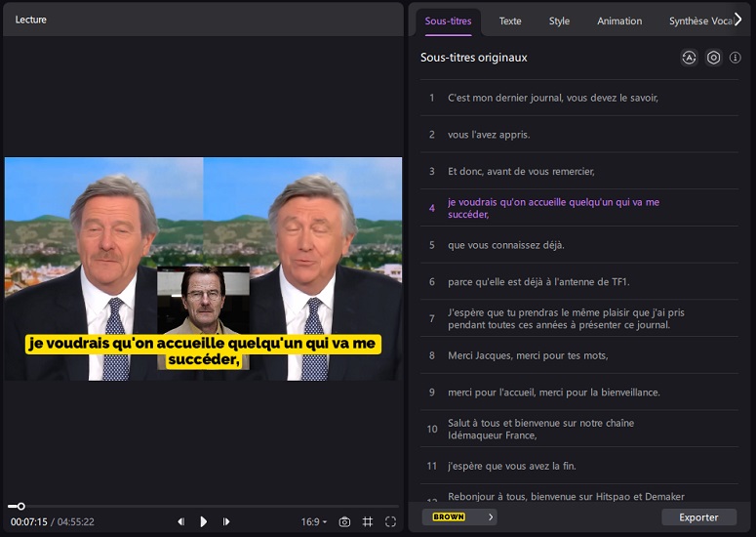Screen dimensions: 756x537
Task: Select subtitle 2 "vous l'avez appris."
Action: point(579,135)
